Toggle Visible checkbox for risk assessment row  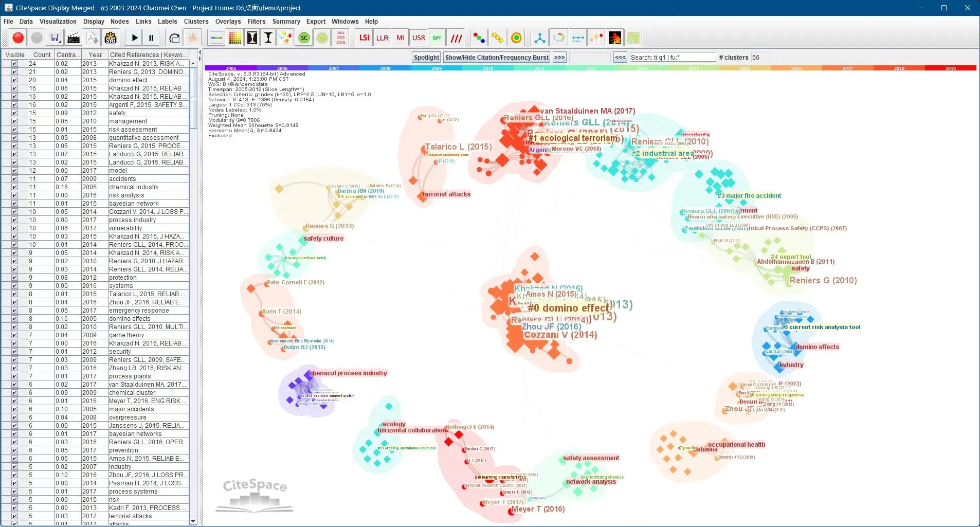14,130
